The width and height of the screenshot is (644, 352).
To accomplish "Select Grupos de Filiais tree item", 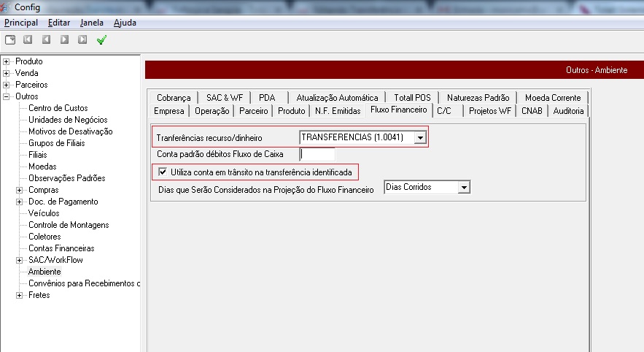I will click(x=56, y=143).
